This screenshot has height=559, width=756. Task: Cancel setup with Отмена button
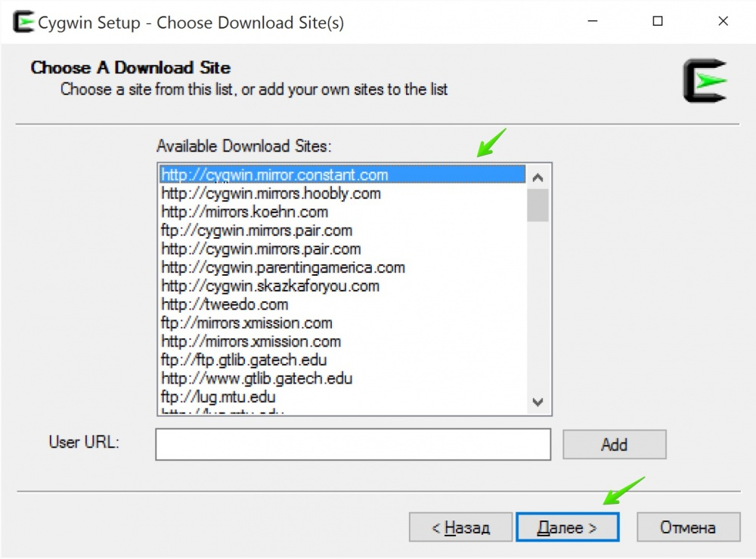point(688,527)
